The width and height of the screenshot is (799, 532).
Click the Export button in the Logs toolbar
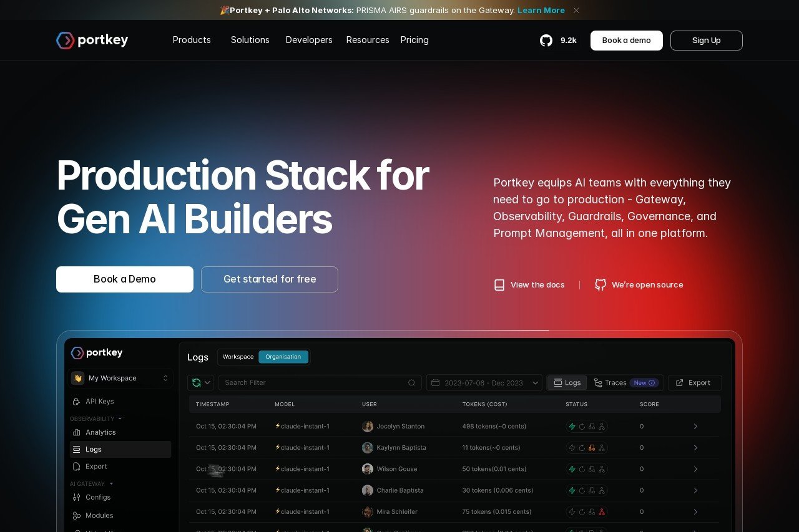pos(695,383)
